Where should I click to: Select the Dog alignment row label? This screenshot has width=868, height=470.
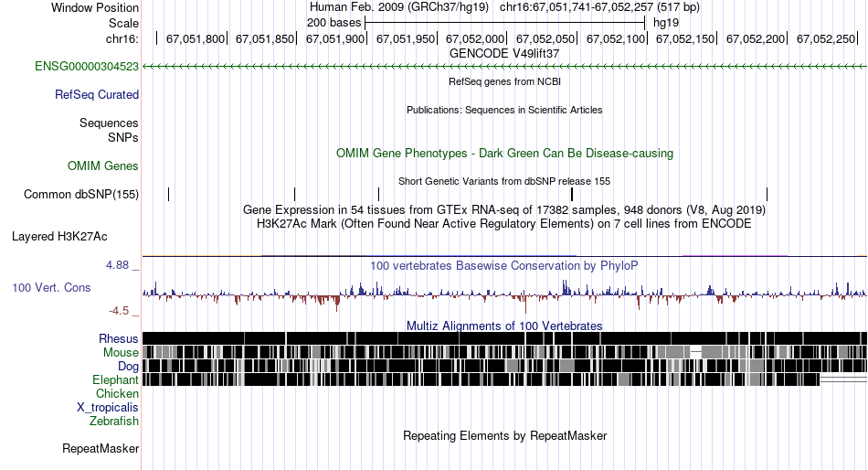pyautogui.click(x=128, y=367)
